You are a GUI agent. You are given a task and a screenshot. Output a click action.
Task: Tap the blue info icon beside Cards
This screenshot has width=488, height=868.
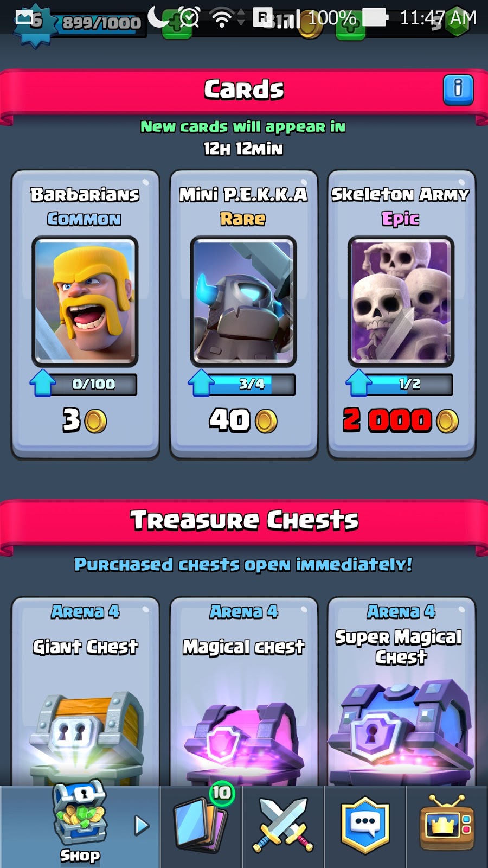point(458,90)
